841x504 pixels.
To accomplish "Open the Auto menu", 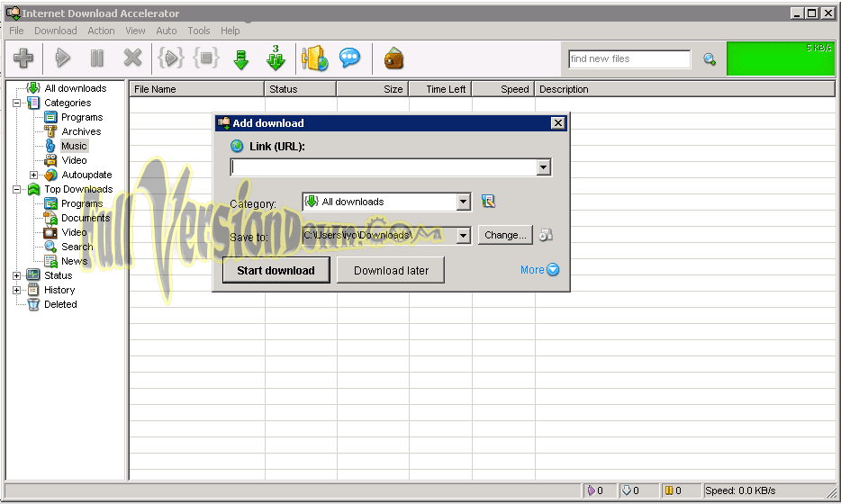I will 167,31.
